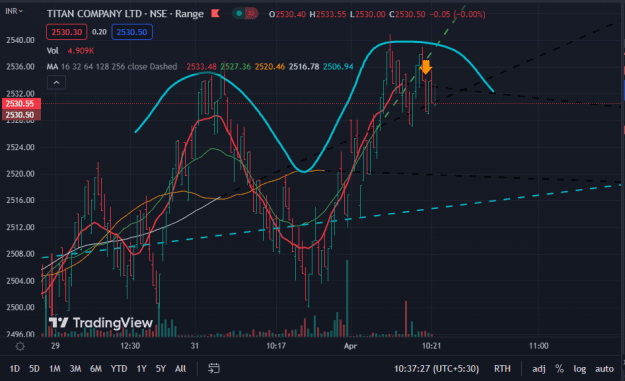Click the red flag icon beside Range
Viewport: 625px width, 381px height.
(215, 14)
